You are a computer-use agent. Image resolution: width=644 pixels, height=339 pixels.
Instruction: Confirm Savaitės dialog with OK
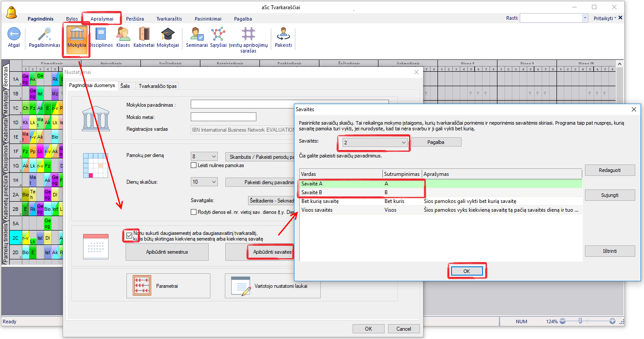click(466, 271)
